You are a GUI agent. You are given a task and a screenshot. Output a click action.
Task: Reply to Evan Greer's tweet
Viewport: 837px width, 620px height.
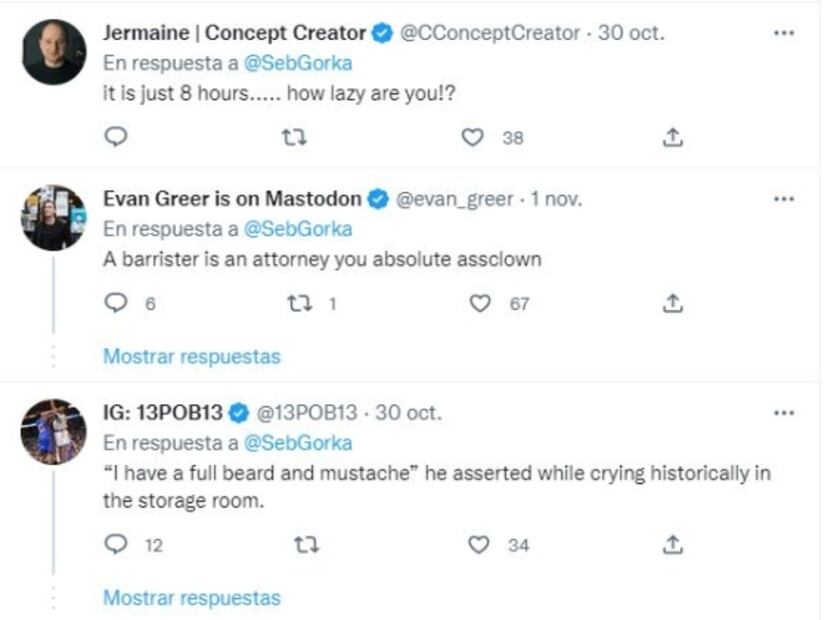(x=116, y=303)
